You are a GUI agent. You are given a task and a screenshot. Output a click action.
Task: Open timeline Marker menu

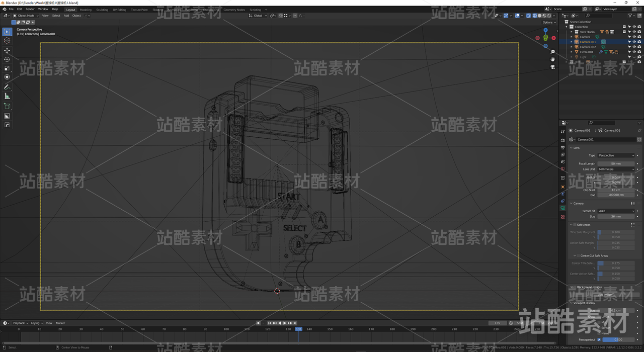pyautogui.click(x=60, y=323)
